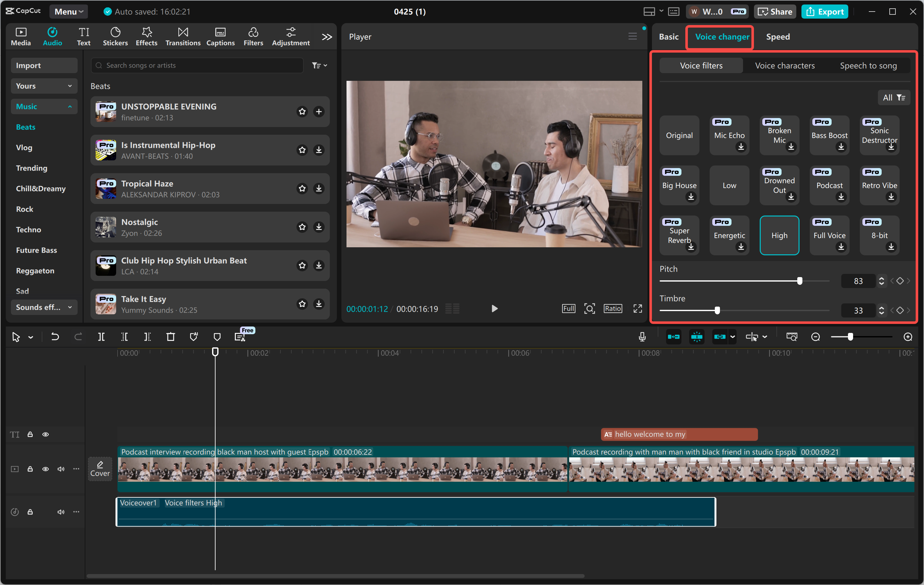The width and height of the screenshot is (924, 585).
Task: Adjust the Pitch slider handle
Action: point(799,281)
